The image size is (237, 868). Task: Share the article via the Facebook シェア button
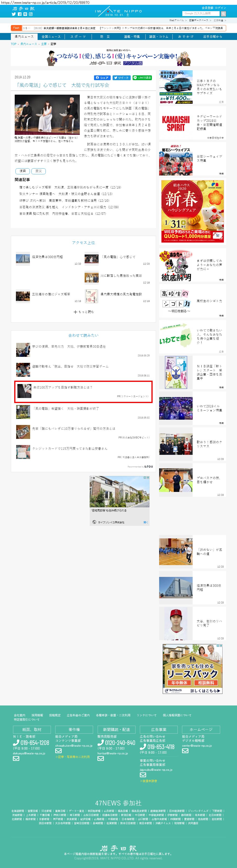pyautogui.click(x=102, y=78)
